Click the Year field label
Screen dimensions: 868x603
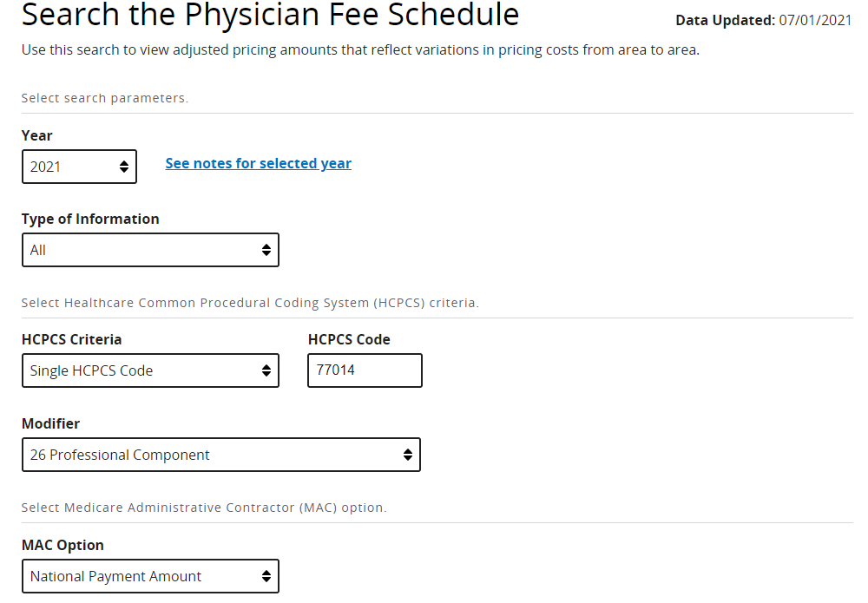pyautogui.click(x=37, y=135)
